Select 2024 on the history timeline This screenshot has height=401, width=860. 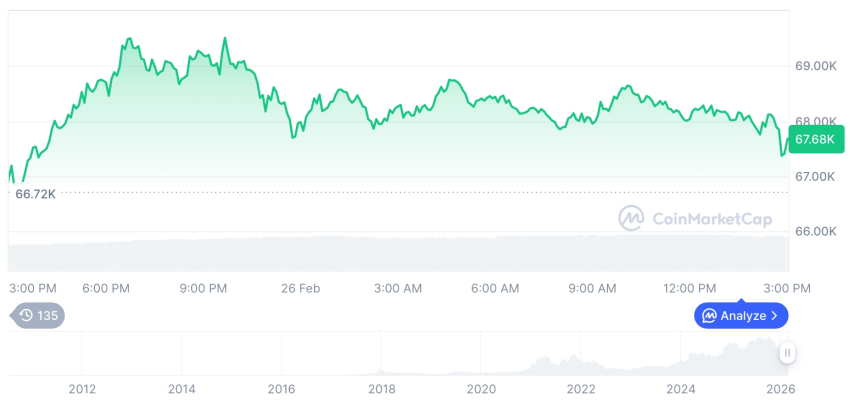pos(681,389)
